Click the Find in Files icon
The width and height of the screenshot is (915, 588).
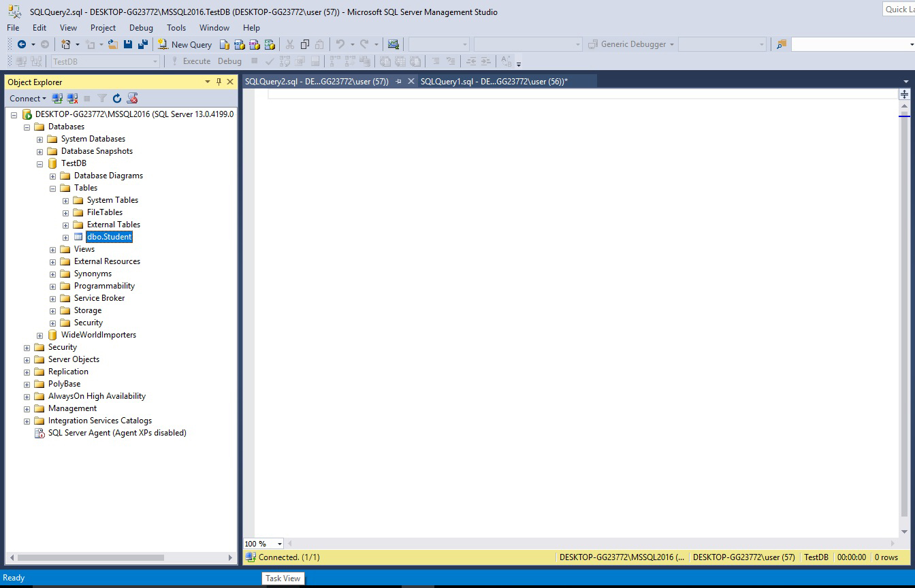tap(781, 44)
